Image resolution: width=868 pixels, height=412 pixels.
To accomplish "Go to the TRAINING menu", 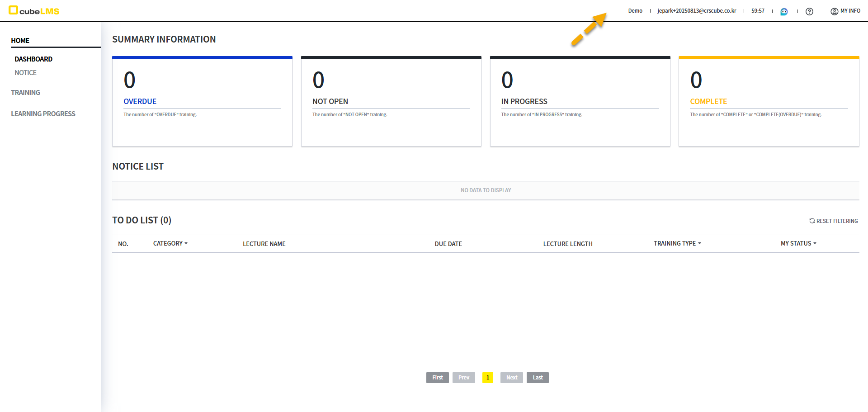I will click(25, 93).
